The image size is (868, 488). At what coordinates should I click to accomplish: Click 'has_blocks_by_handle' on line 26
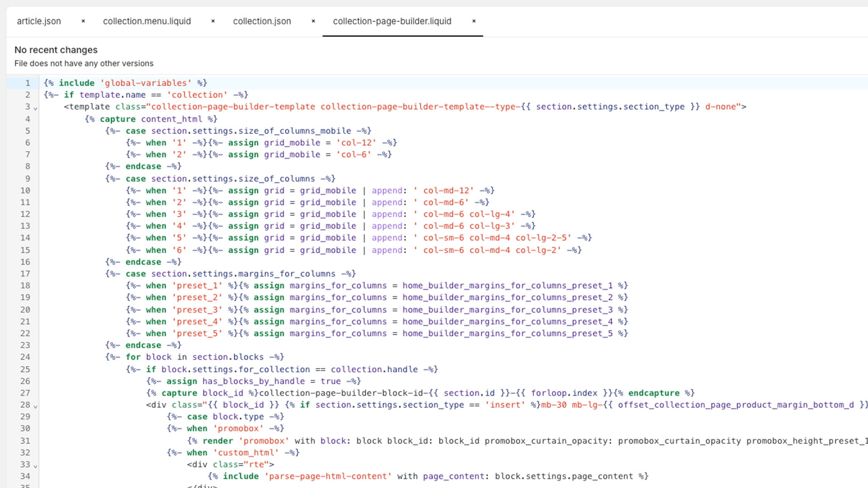(254, 381)
